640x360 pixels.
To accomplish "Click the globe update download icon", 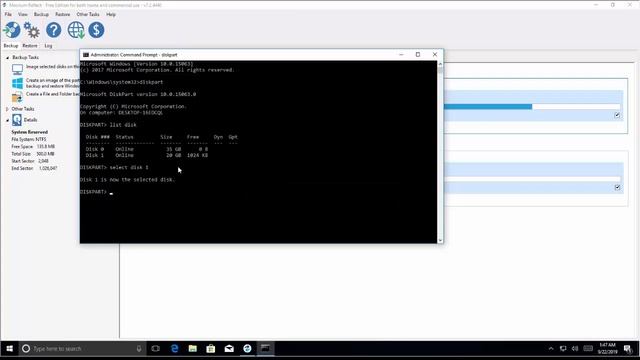I will (x=76, y=30).
